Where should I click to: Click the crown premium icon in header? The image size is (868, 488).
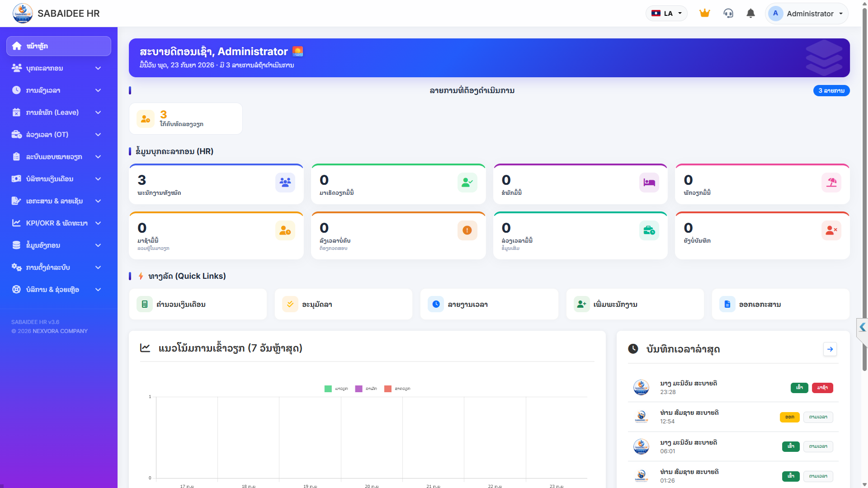(x=704, y=13)
